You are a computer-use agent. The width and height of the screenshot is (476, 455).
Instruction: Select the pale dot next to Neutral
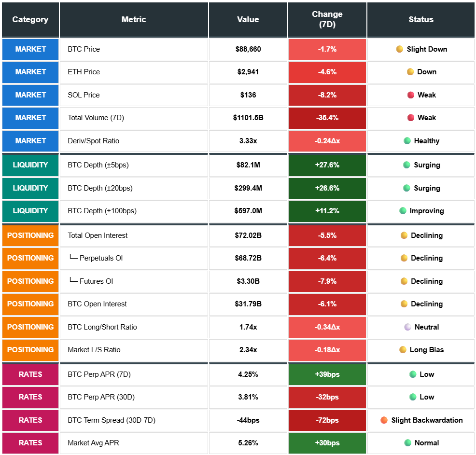[407, 327]
